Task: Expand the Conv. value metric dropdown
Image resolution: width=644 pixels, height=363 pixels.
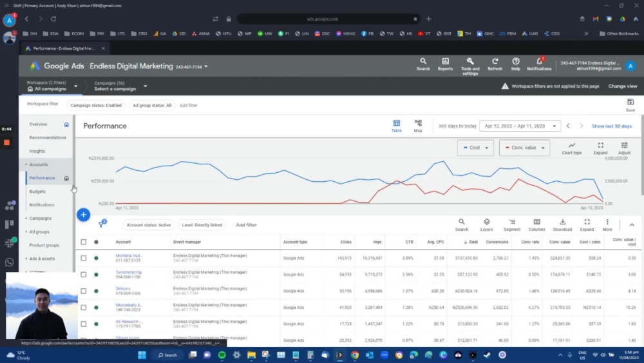Action: (x=524, y=148)
